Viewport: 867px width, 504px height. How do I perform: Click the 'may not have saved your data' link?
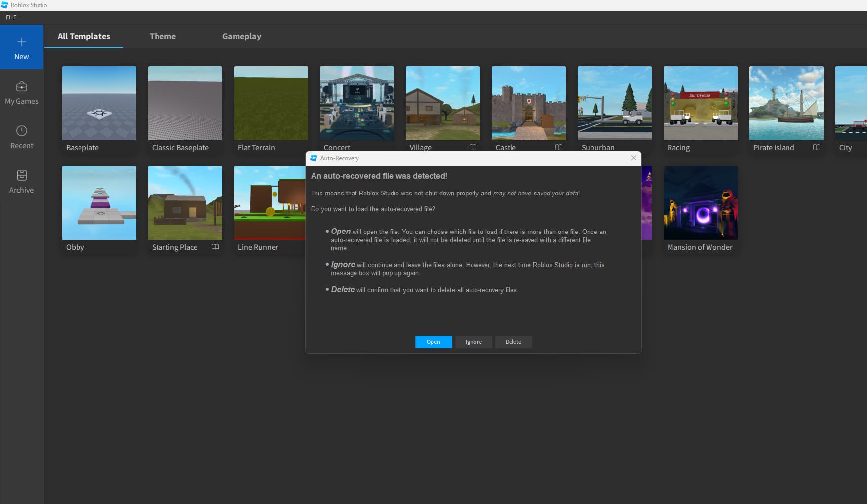tap(535, 193)
